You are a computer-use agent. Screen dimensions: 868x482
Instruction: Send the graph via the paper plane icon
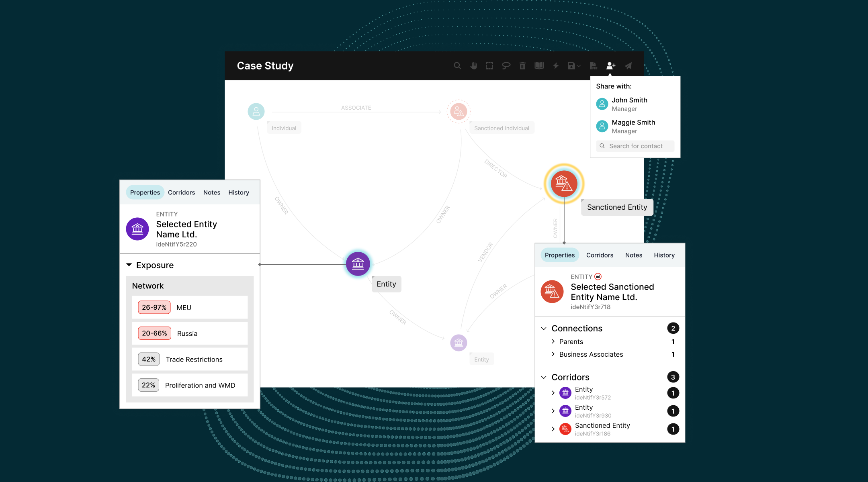(x=628, y=65)
